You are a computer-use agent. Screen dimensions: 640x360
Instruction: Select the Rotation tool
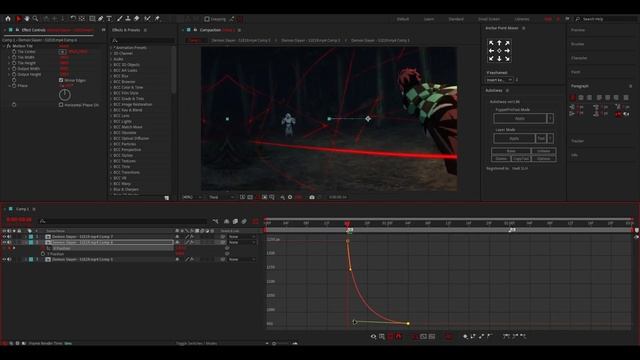(73, 19)
